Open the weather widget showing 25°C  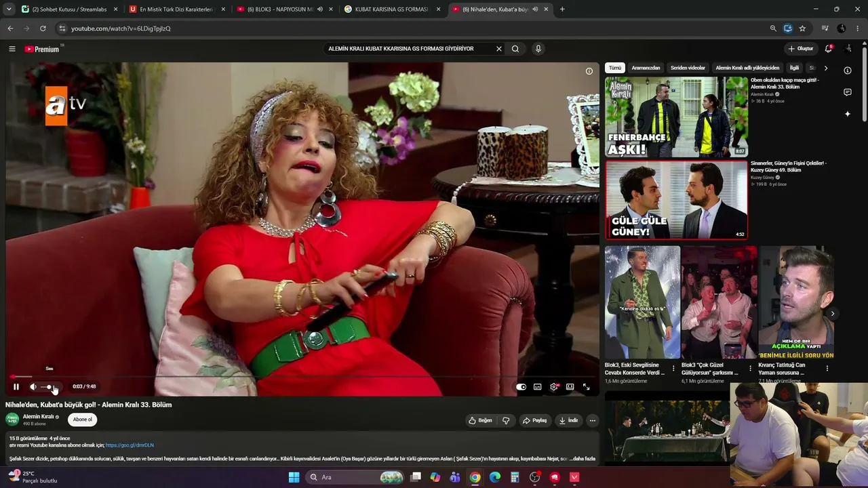point(33,477)
